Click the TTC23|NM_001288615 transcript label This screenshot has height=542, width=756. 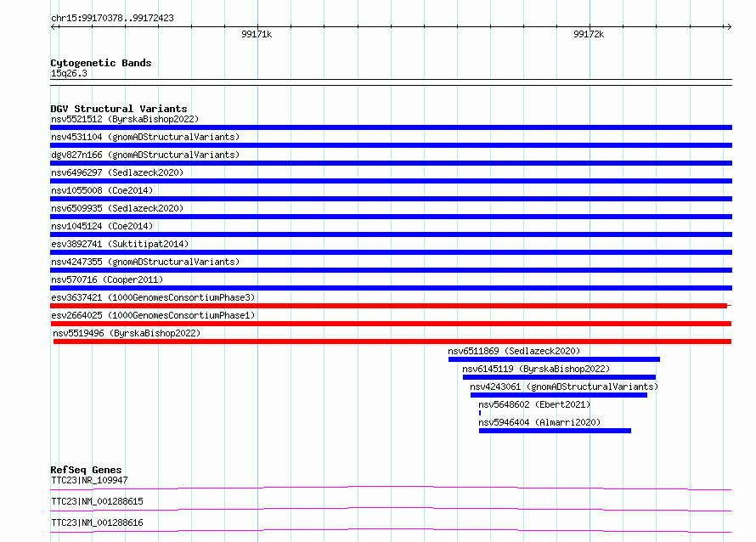click(97, 501)
